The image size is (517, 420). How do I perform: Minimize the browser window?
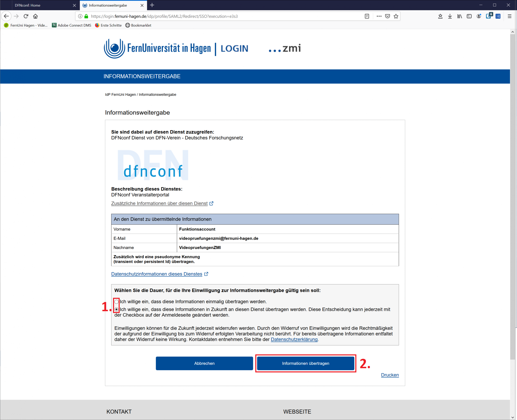(x=481, y=5)
